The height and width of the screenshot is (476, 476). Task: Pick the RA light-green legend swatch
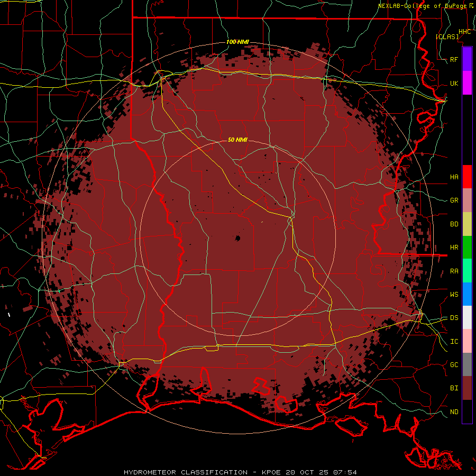[467, 271]
